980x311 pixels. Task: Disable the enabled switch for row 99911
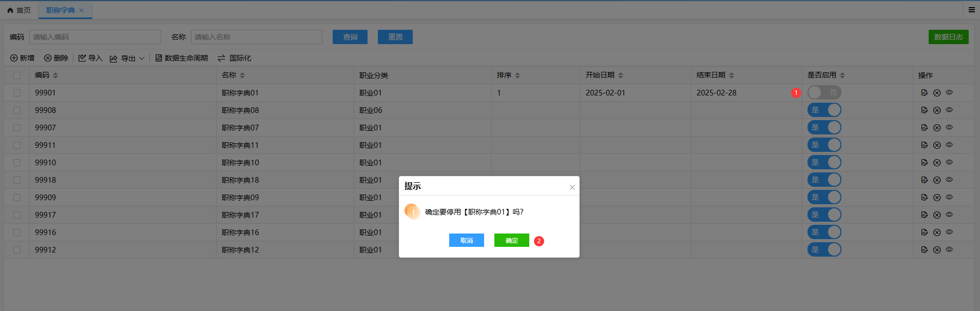(824, 145)
